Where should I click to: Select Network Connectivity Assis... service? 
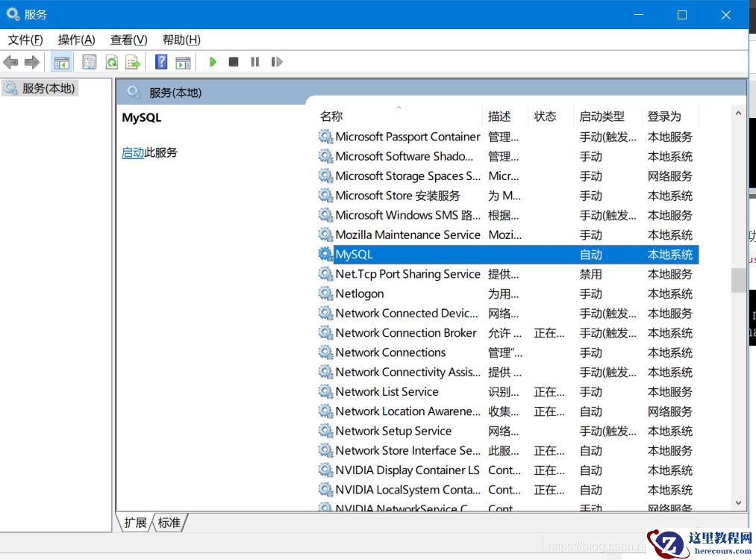(507, 372)
